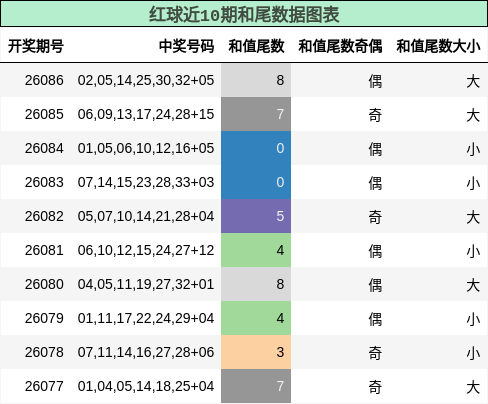The height and width of the screenshot is (404, 488).
Task: Click winning numbers 06,09,13,17,24,28+15
Action: 146,114
